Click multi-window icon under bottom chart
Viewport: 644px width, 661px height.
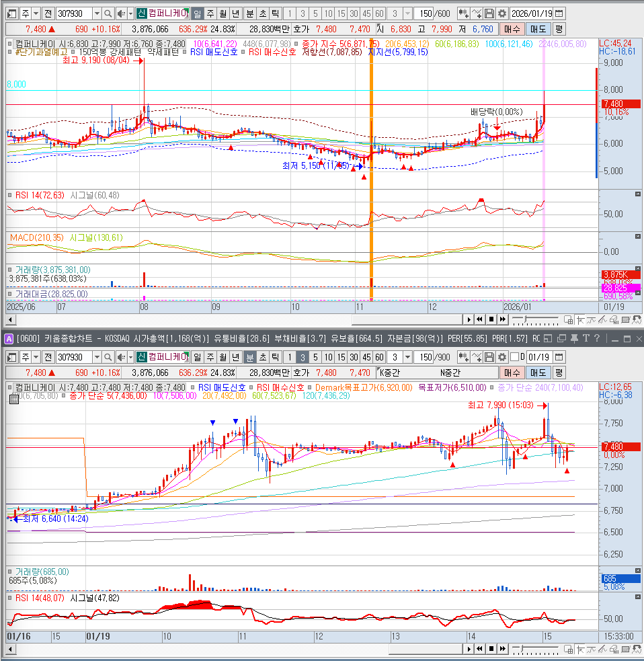pyautogui.click(x=568, y=649)
